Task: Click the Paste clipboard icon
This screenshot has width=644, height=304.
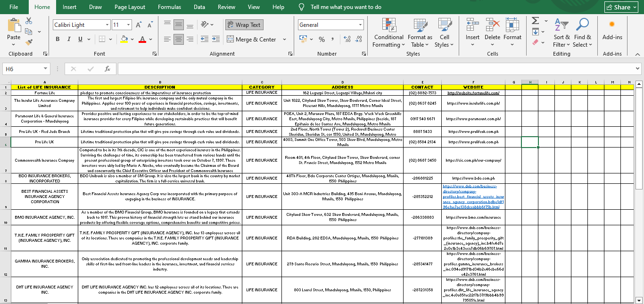Action: [14, 25]
